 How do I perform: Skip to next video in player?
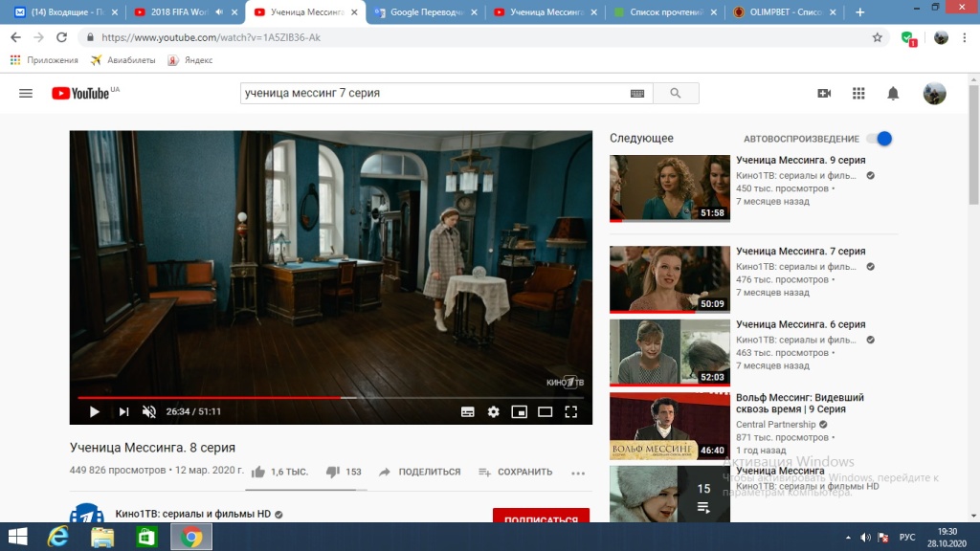click(123, 411)
